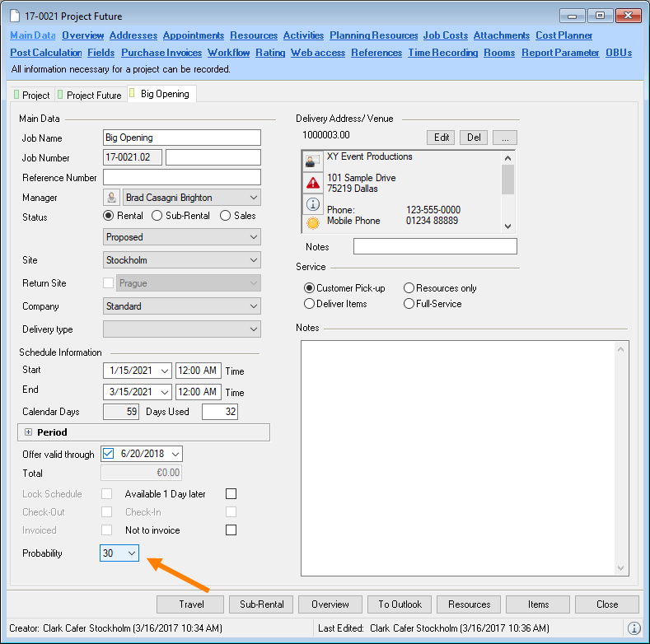The width and height of the screenshot is (650, 644).
Task: Click the red warning triangle icon
Action: pyautogui.click(x=313, y=183)
